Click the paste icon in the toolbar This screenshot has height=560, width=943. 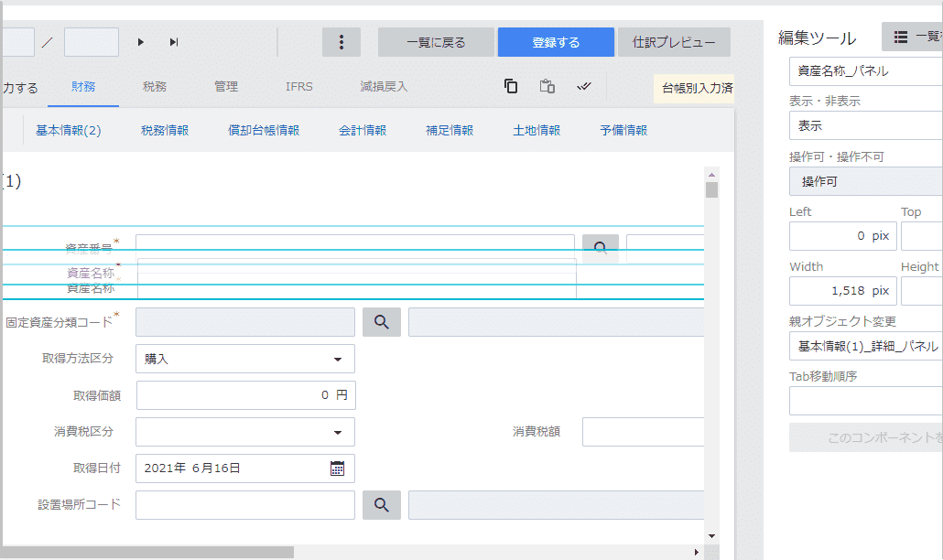pos(547,85)
